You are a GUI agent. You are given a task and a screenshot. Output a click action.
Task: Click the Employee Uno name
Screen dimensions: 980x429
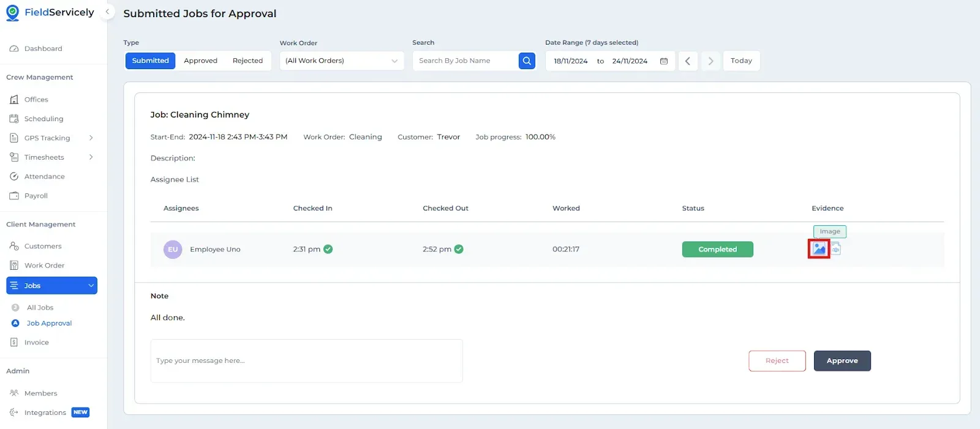click(x=215, y=250)
